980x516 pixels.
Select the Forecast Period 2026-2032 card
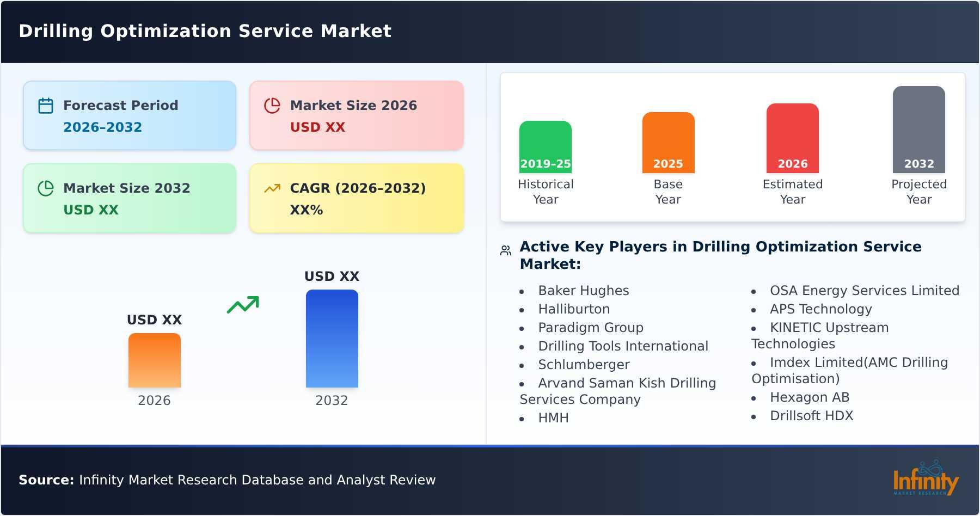130,115
